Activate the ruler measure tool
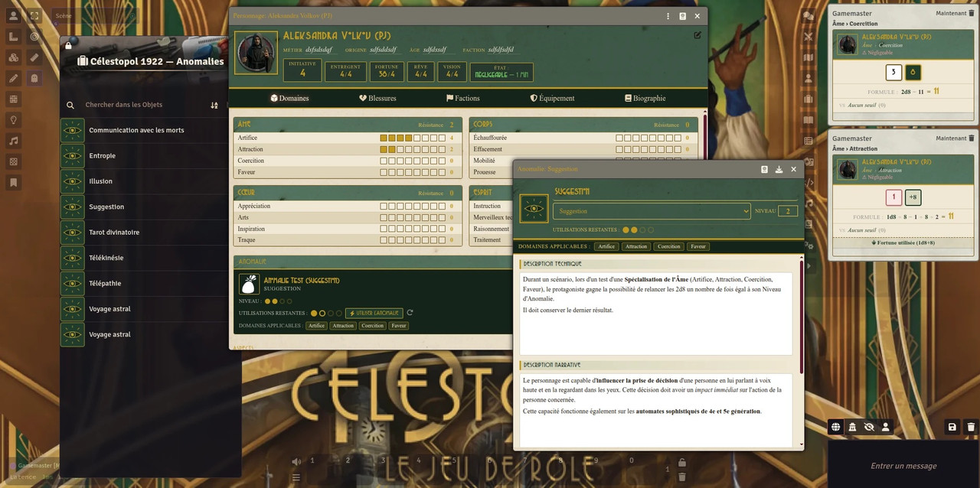Screen dimensions: 980x488 tap(34, 57)
